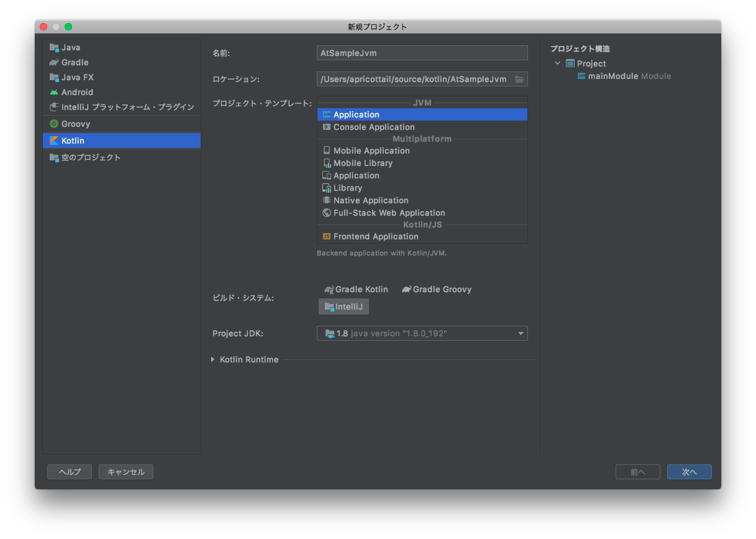Image resolution: width=756 pixels, height=539 pixels.
Task: Click the Java FX project icon
Action: pos(54,77)
